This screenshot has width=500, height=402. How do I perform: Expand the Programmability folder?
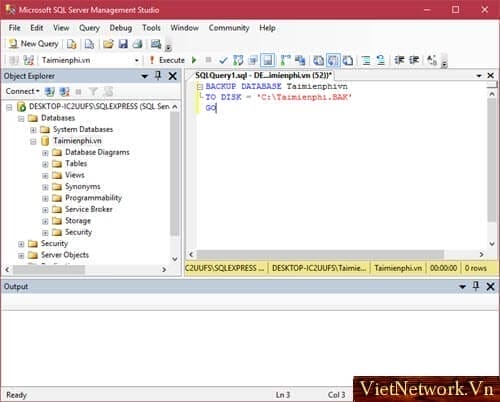45,199
